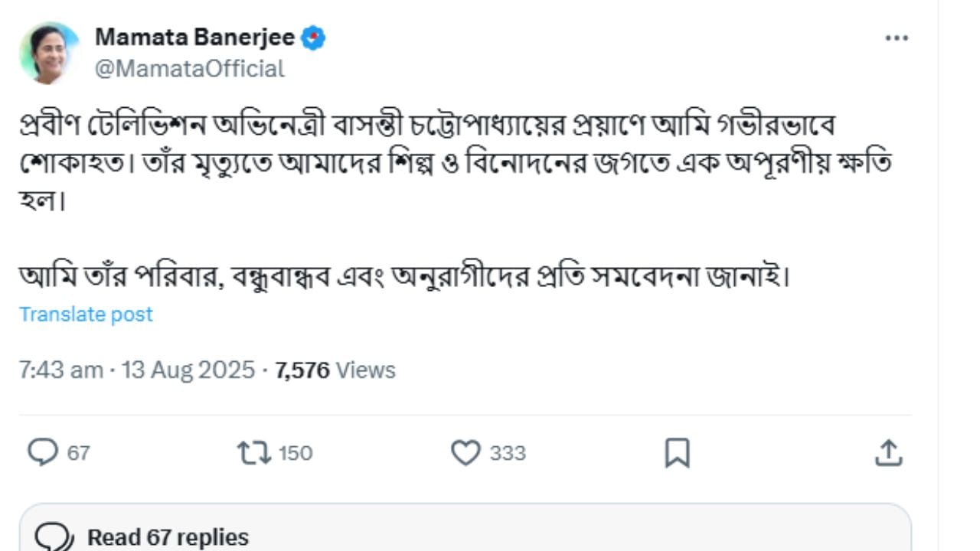This screenshot has width=980, height=551.
Task: Click the Mamata Banerjee display name
Action: 194,37
